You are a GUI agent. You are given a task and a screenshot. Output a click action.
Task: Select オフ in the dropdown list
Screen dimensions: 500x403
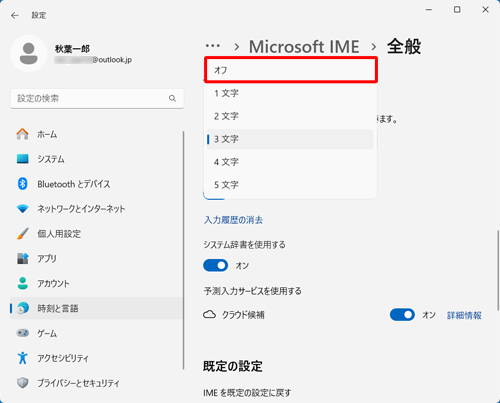coord(290,70)
